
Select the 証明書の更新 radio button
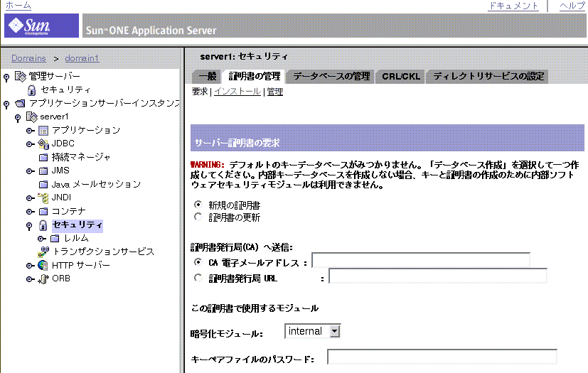point(198,217)
